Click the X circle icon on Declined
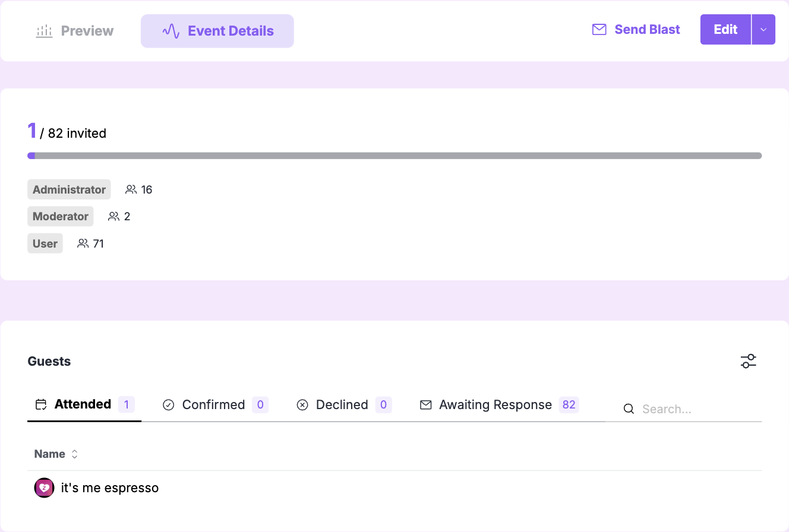789x532 pixels. [x=302, y=405]
